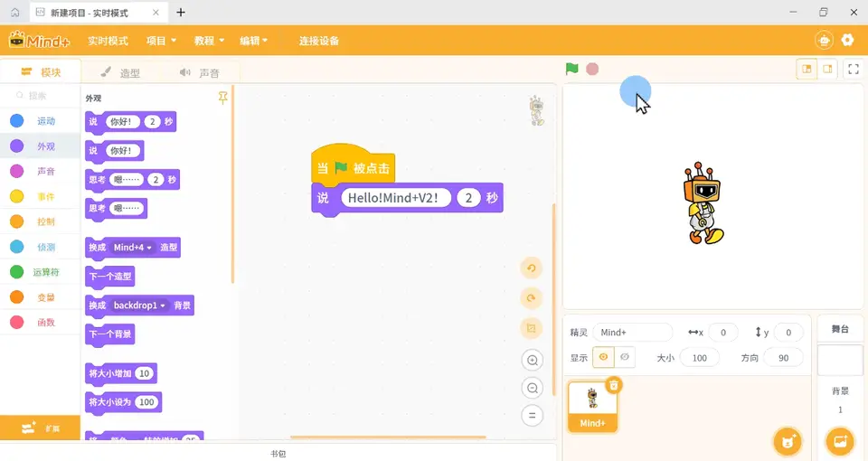Select the stage backdrop thumbnail

click(840, 361)
